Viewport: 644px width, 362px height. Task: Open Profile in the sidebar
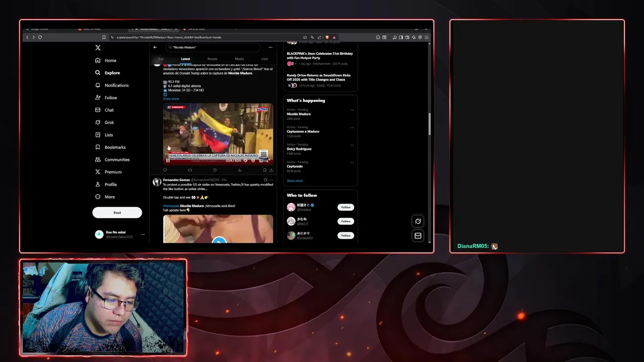tap(106, 185)
